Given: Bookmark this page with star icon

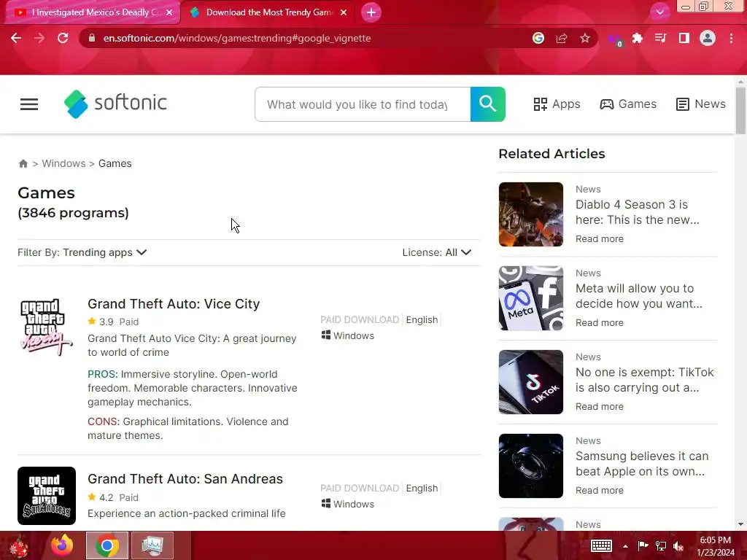Looking at the screenshot, I should [x=585, y=38].
